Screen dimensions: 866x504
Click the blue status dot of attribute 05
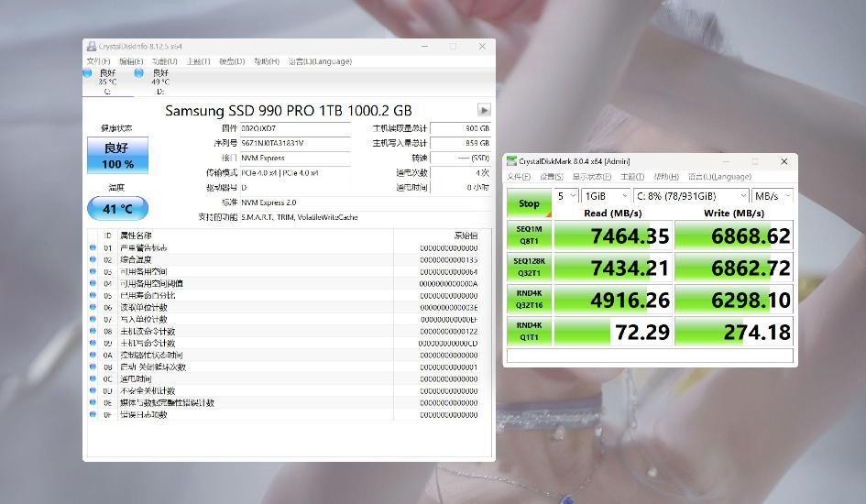click(93, 295)
